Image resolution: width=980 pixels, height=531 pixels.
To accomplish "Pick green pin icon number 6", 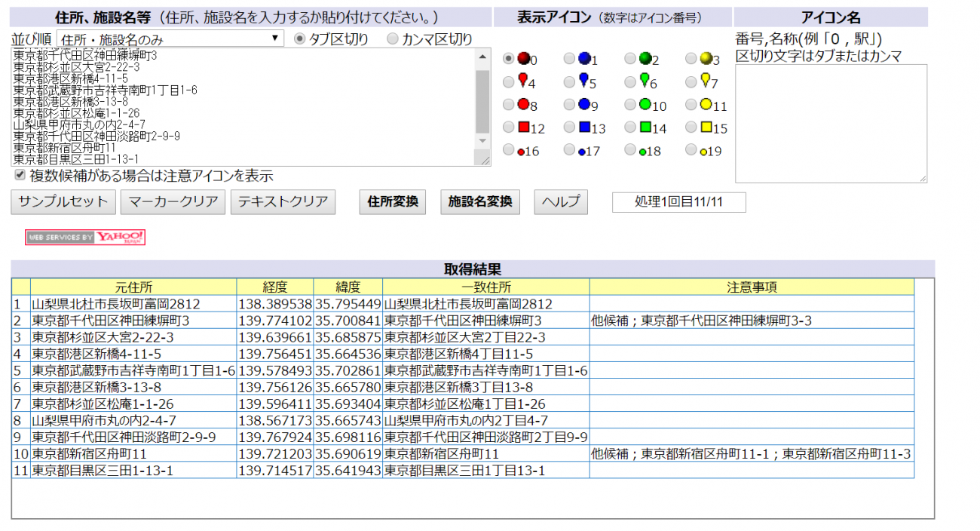I will pyautogui.click(x=630, y=81).
